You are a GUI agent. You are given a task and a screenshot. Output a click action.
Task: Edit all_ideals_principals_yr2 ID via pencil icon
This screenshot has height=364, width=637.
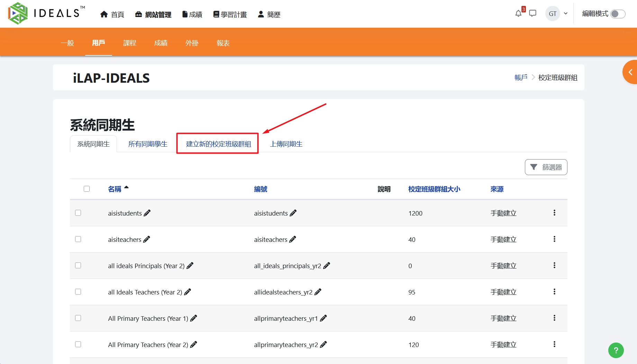(x=327, y=266)
